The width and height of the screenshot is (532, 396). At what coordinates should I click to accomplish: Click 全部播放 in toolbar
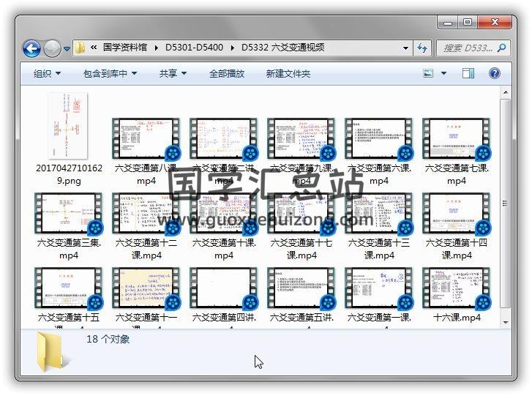coord(227,73)
